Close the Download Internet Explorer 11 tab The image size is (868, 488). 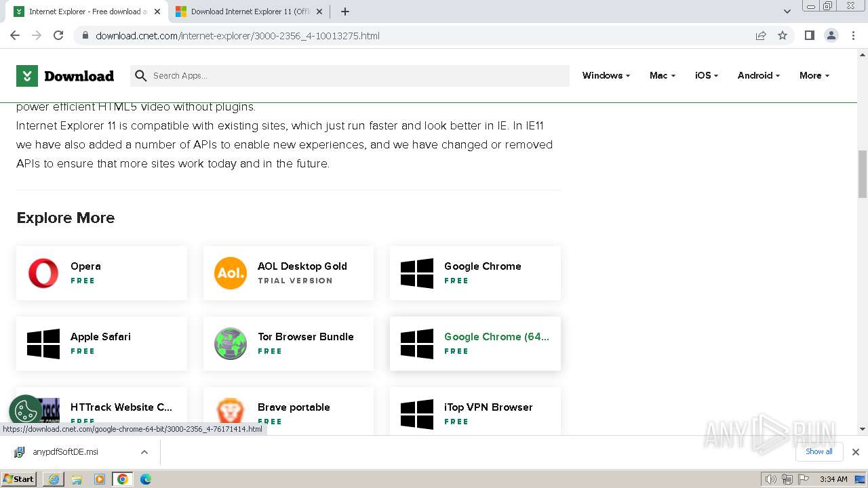click(319, 12)
